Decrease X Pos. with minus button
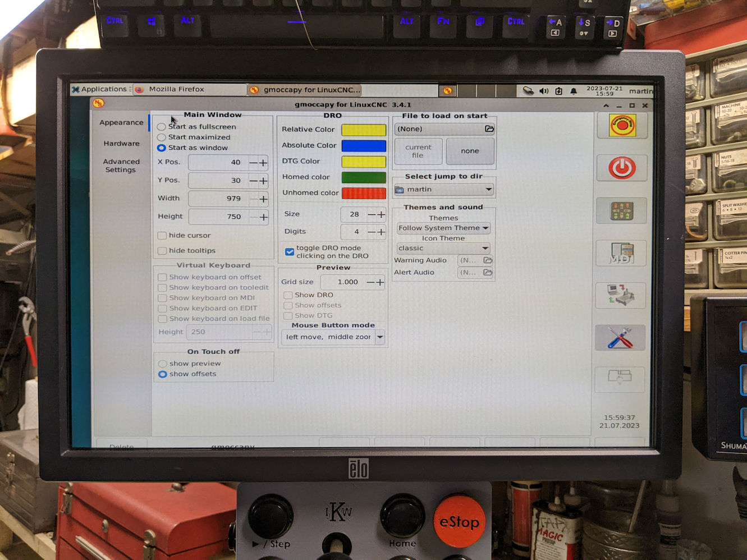 [x=253, y=163]
